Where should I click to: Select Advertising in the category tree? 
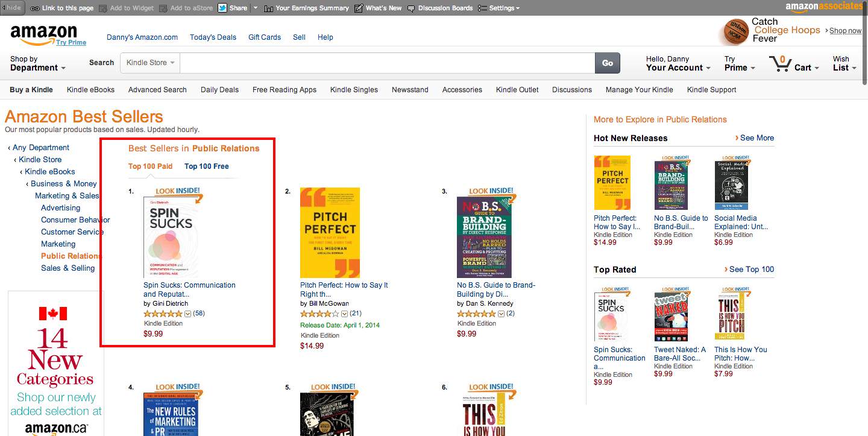point(60,208)
